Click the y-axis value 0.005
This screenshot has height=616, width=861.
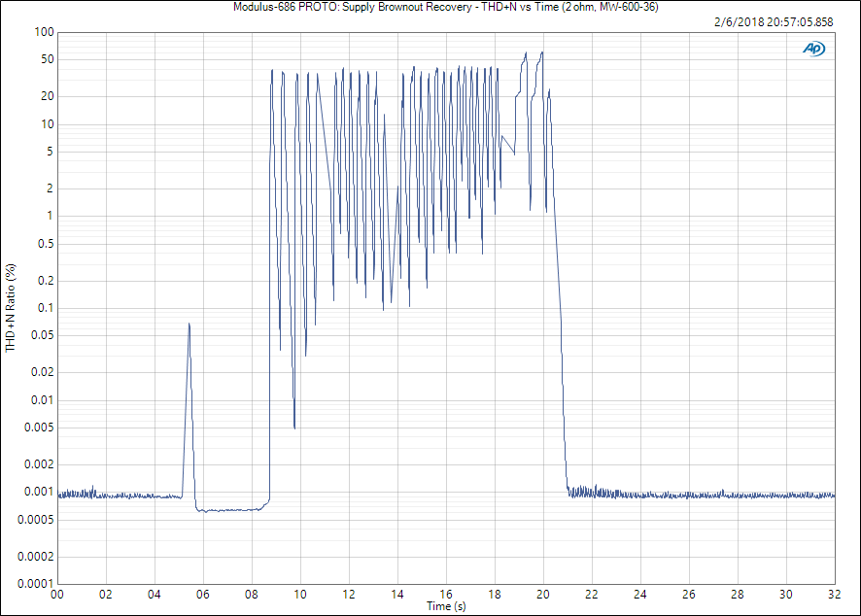[x=39, y=428]
